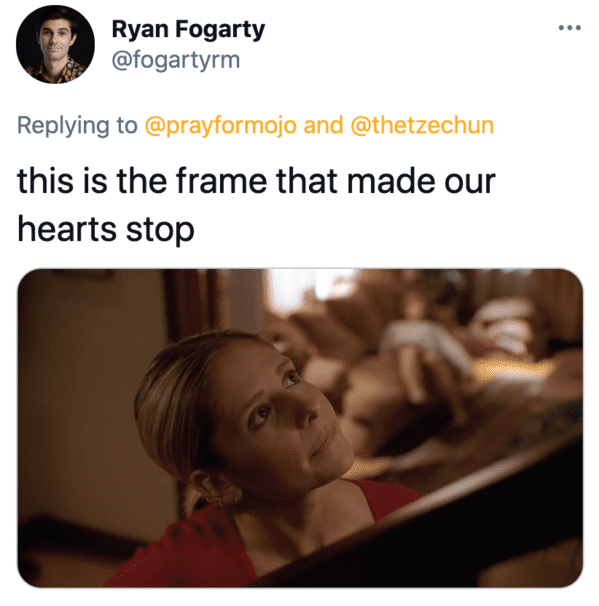Click the bright window in GIF background
This screenshot has height=606, width=599.
tap(309, 288)
